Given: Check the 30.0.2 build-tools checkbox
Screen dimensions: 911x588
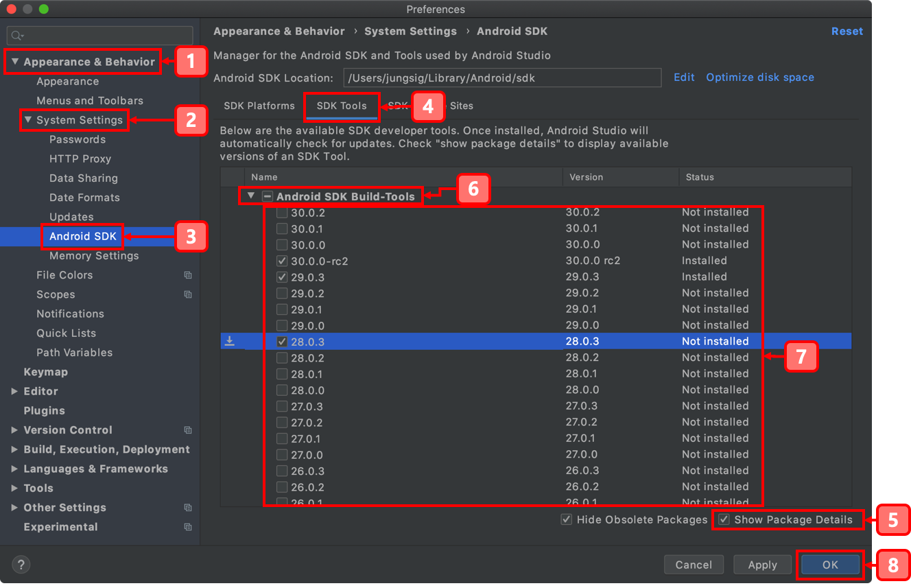Looking at the screenshot, I should [x=282, y=213].
